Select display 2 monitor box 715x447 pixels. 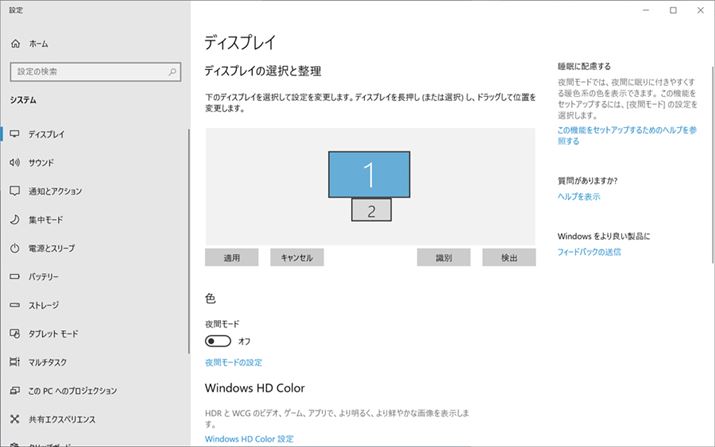371,210
